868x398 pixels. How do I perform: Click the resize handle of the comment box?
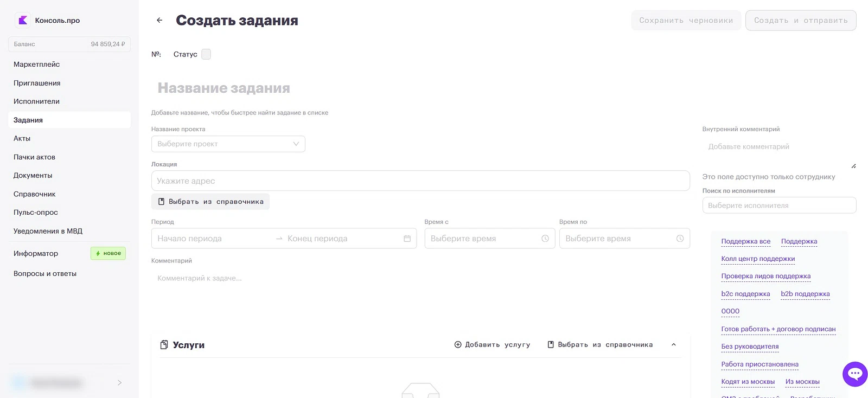[853, 166]
